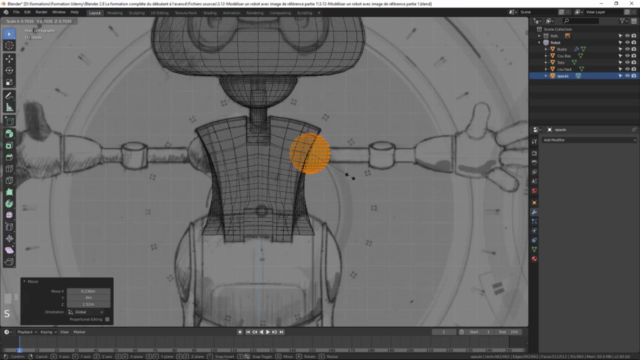This screenshot has height=360, width=640.
Task: Open the timeline Marker menu
Action: pos(80,332)
